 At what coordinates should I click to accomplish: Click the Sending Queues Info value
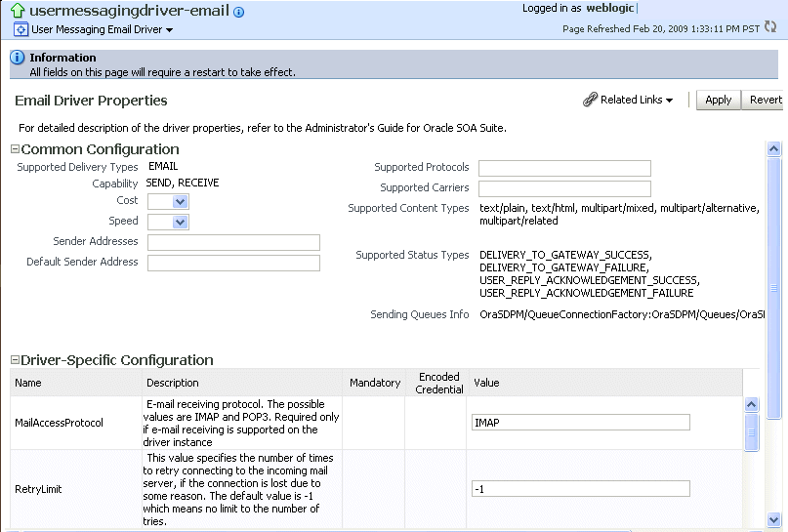622,314
